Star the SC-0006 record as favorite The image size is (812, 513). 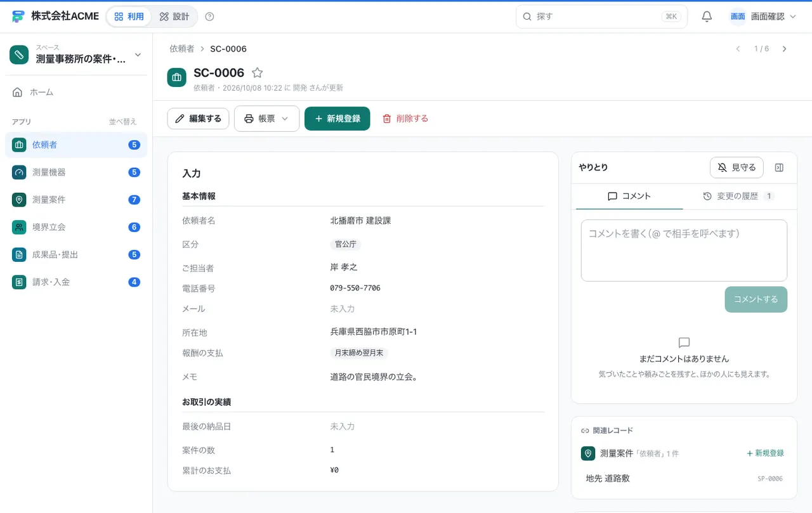pos(257,73)
